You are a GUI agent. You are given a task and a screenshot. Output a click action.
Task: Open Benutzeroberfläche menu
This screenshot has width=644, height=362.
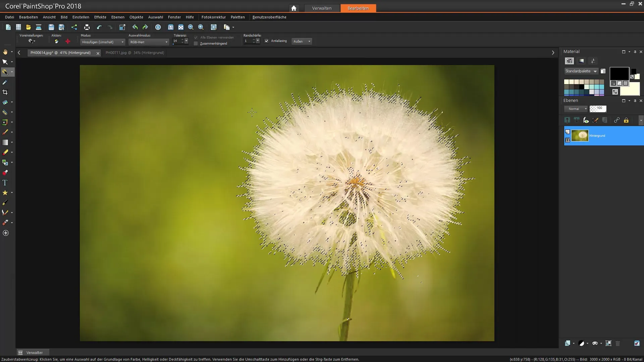[269, 17]
